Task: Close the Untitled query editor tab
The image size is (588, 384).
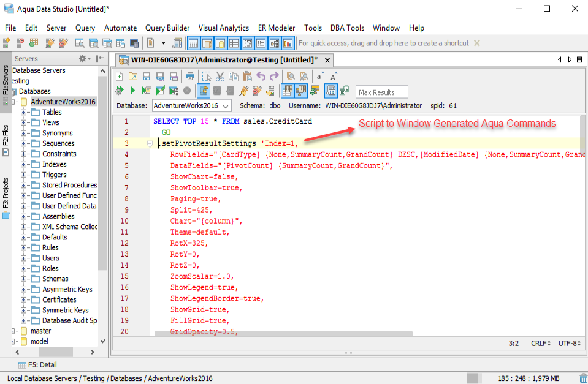Action: (327, 60)
